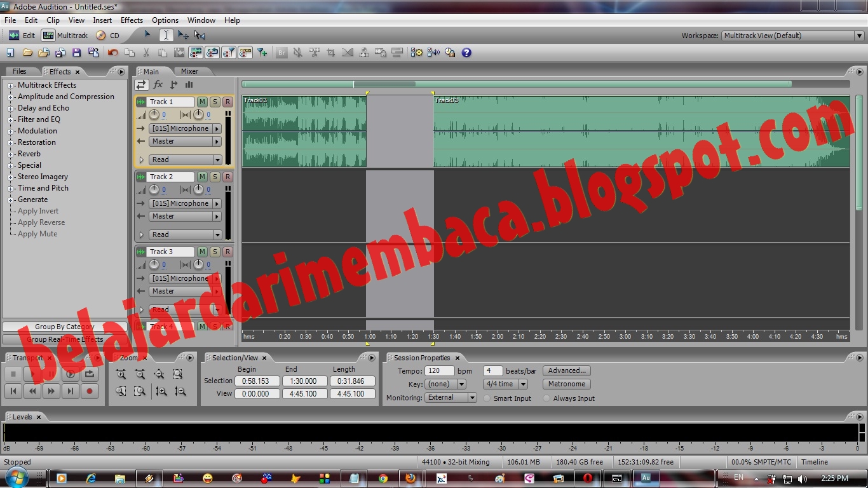
Task: Open the Effects menu
Action: click(132, 20)
